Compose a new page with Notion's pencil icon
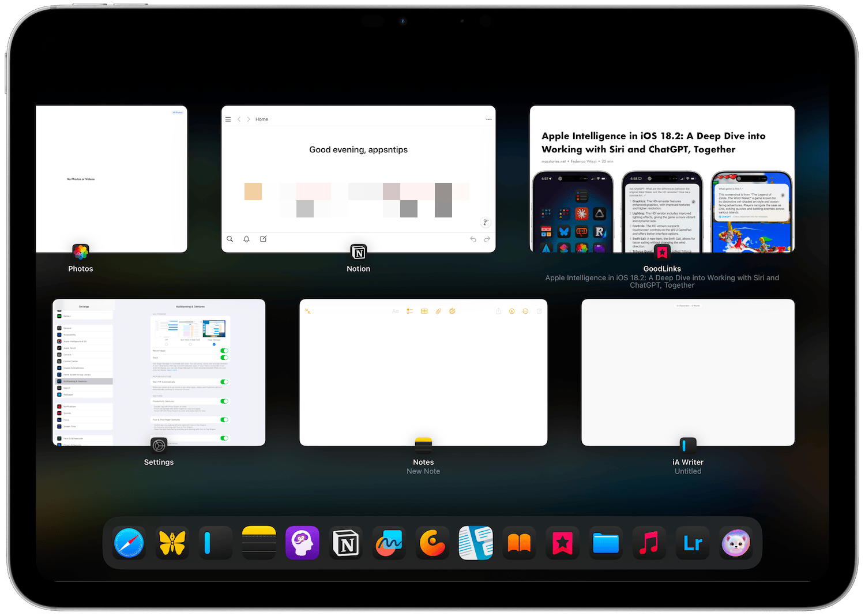 [264, 239]
